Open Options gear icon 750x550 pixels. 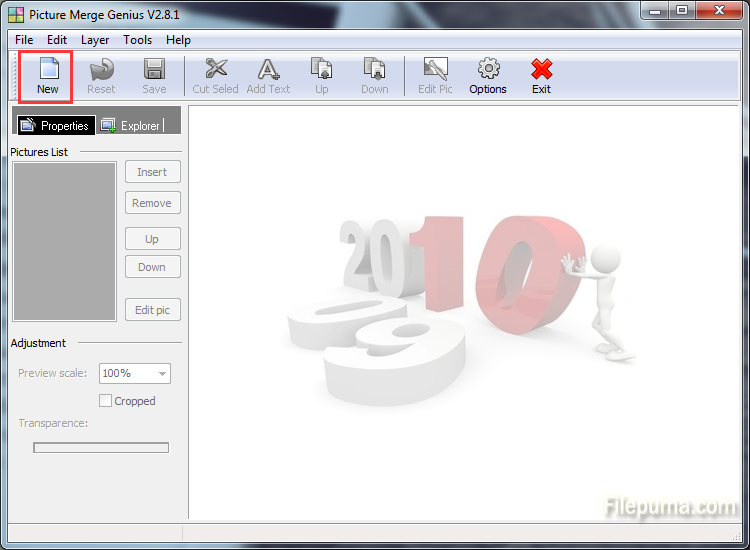click(x=488, y=69)
